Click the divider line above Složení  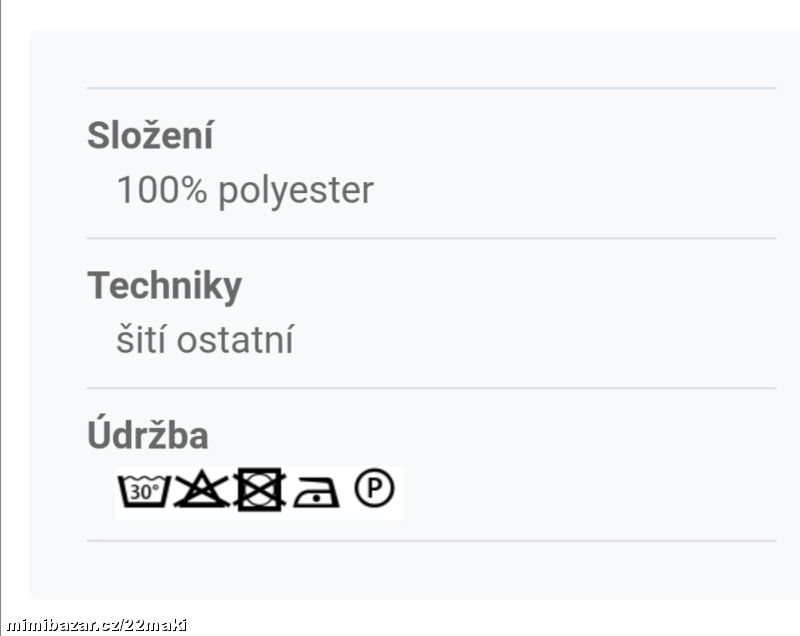[431, 88]
